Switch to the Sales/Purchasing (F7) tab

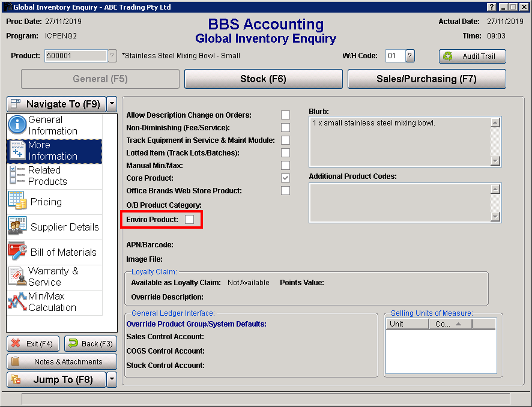426,79
